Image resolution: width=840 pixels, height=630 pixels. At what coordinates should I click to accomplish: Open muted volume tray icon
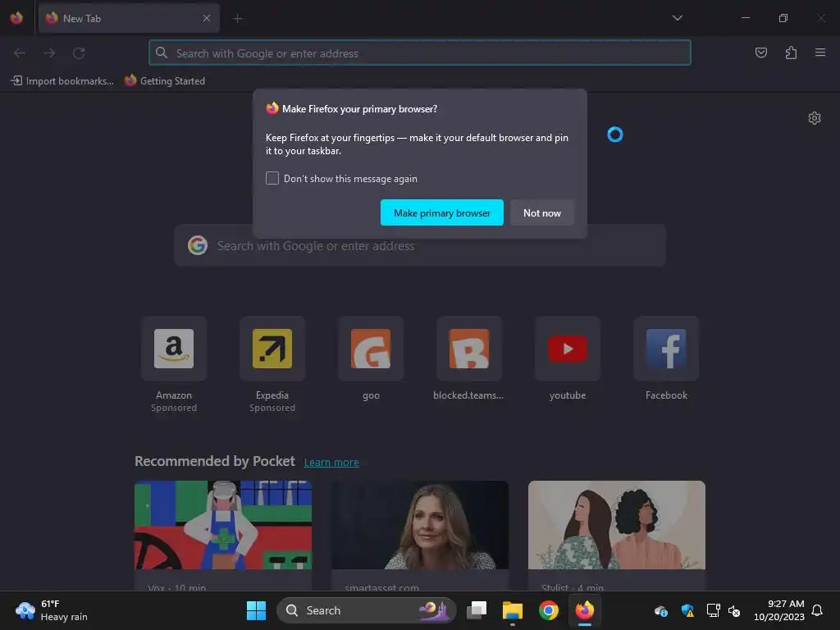[734, 610]
